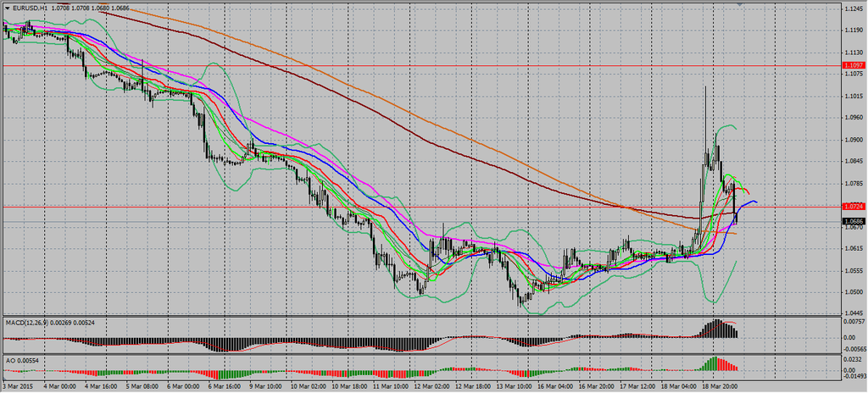868x393 pixels.
Task: Click the black 1.0686 current price tag
Action: point(853,221)
